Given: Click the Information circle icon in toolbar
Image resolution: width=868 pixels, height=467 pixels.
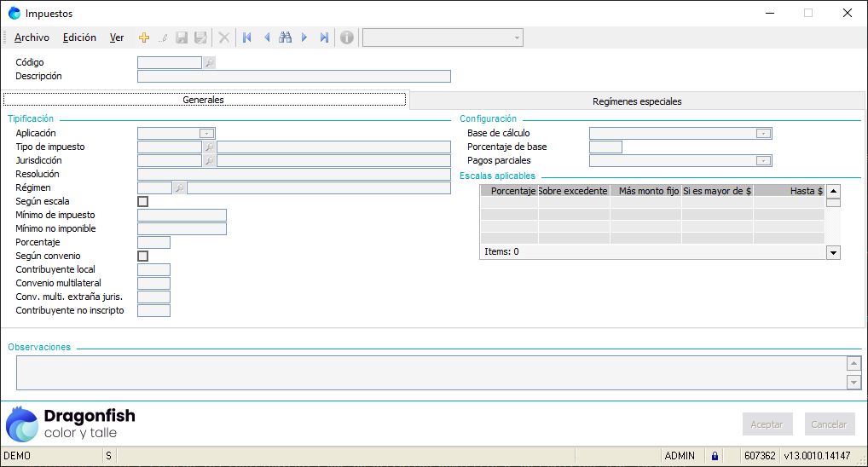Looking at the screenshot, I should click(347, 37).
